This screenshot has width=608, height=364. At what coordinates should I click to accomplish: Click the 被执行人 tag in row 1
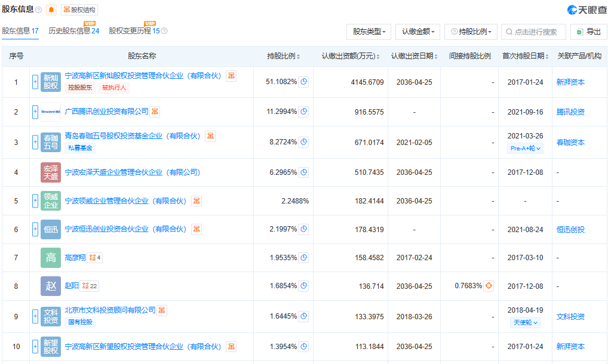[x=114, y=88]
